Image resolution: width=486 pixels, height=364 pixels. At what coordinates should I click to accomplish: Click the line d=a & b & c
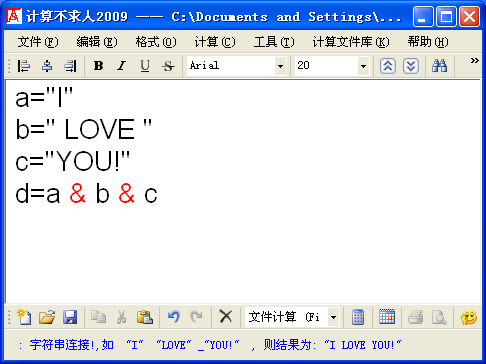(86, 194)
